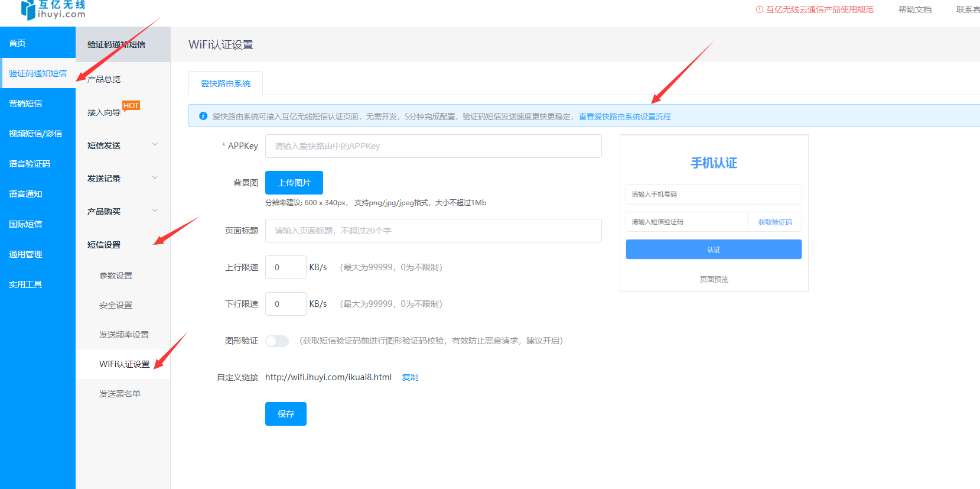Click the 请输入手机号码 field in the preview
This screenshot has width=980, height=489.
coord(714,194)
